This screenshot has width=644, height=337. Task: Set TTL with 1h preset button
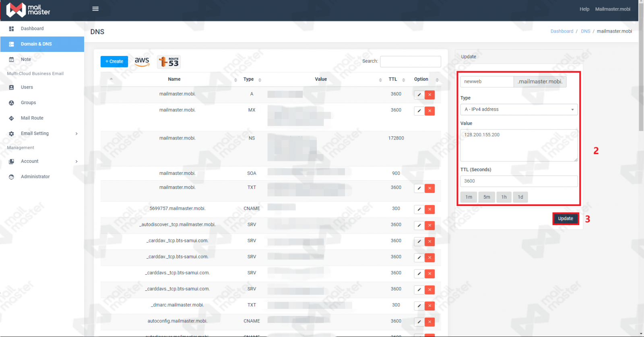click(504, 197)
